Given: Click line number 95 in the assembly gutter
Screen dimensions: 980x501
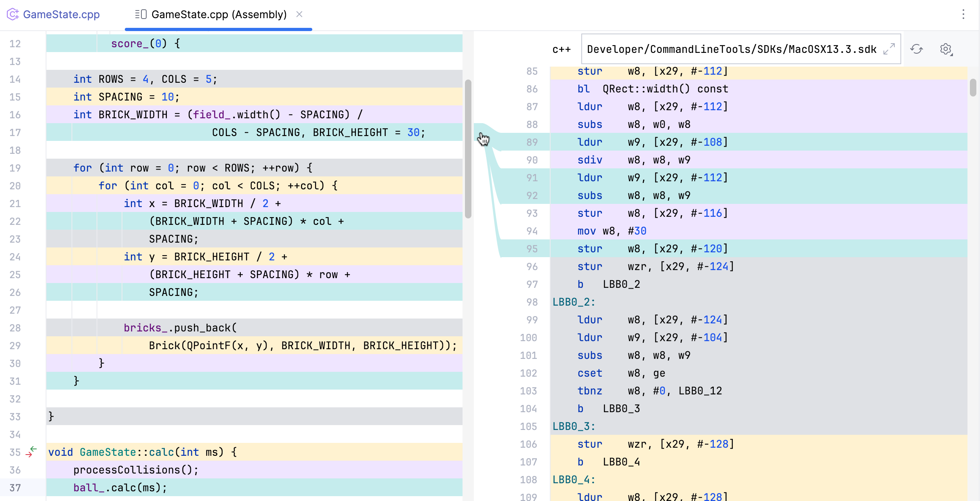Looking at the screenshot, I should (532, 248).
